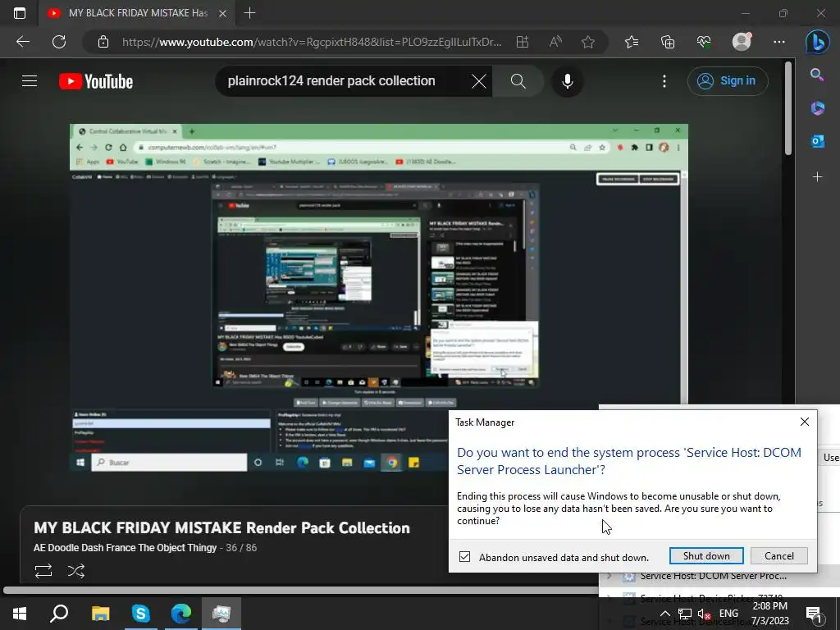Close the Task Manager dialog with X

(804, 422)
